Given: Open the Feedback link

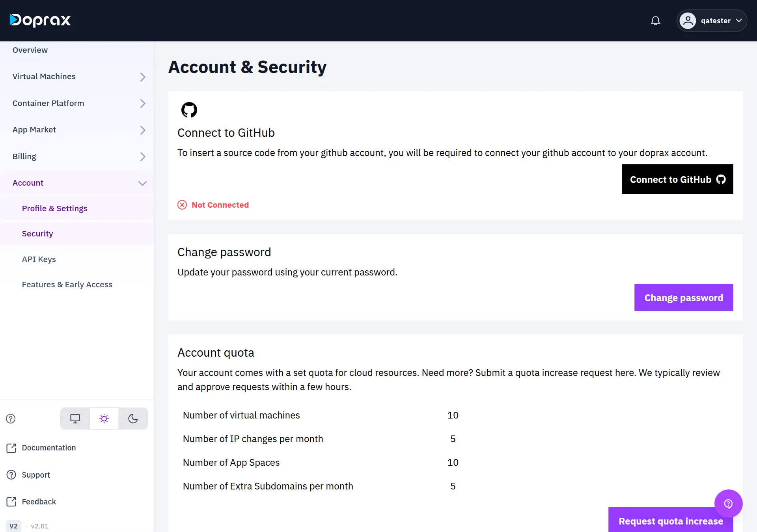Looking at the screenshot, I should coord(39,502).
